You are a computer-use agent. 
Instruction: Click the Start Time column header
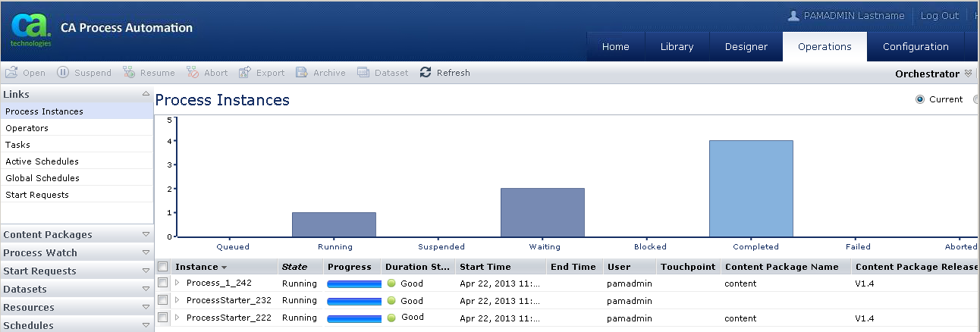click(x=501, y=267)
